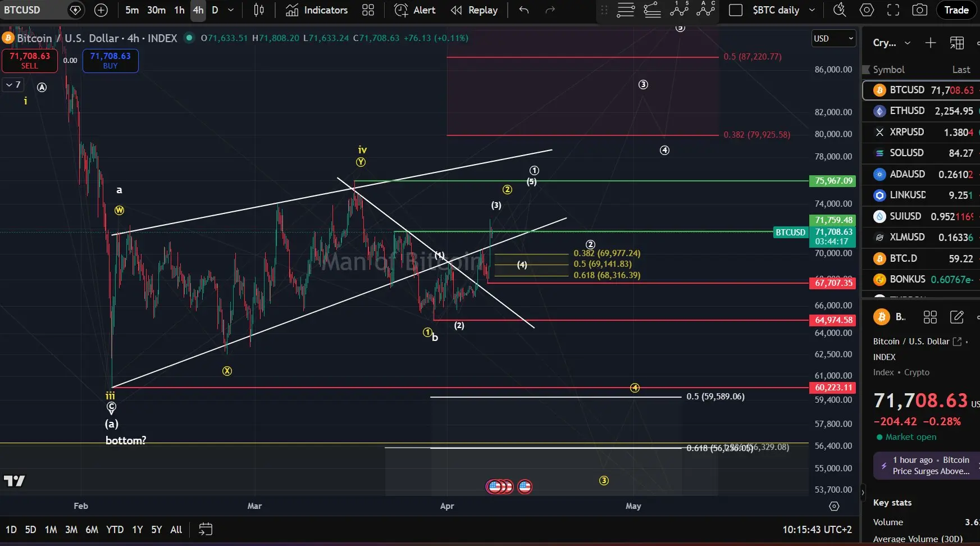
Task: Select the Elliott impulse wave (1-5) tool
Action: tap(679, 9)
